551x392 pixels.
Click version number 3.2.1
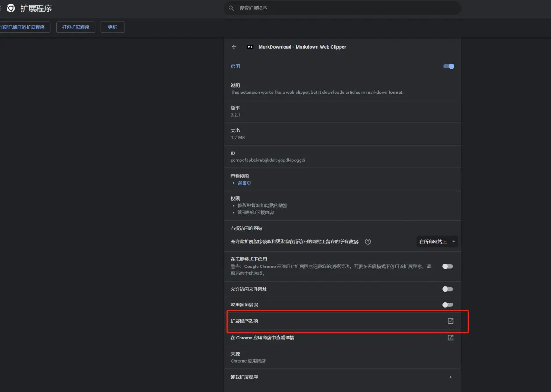point(236,115)
